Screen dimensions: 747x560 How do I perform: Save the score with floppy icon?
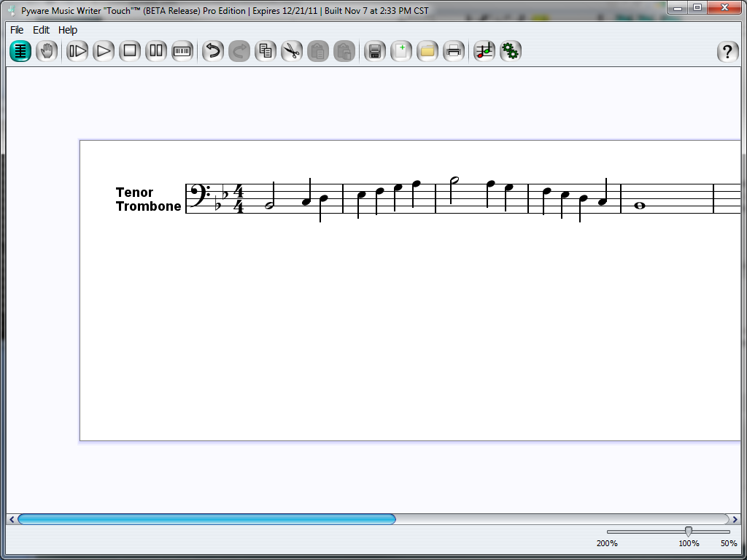(x=375, y=51)
